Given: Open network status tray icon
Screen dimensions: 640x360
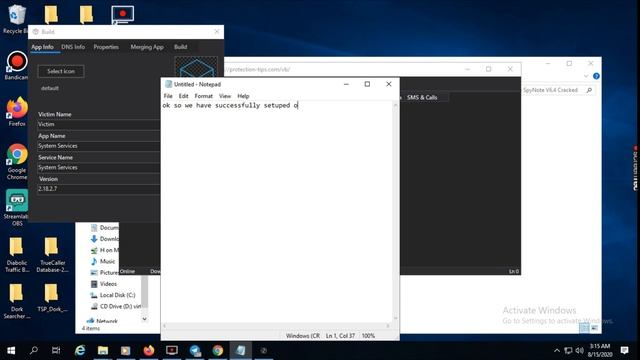Looking at the screenshot, I should [x=568, y=350].
